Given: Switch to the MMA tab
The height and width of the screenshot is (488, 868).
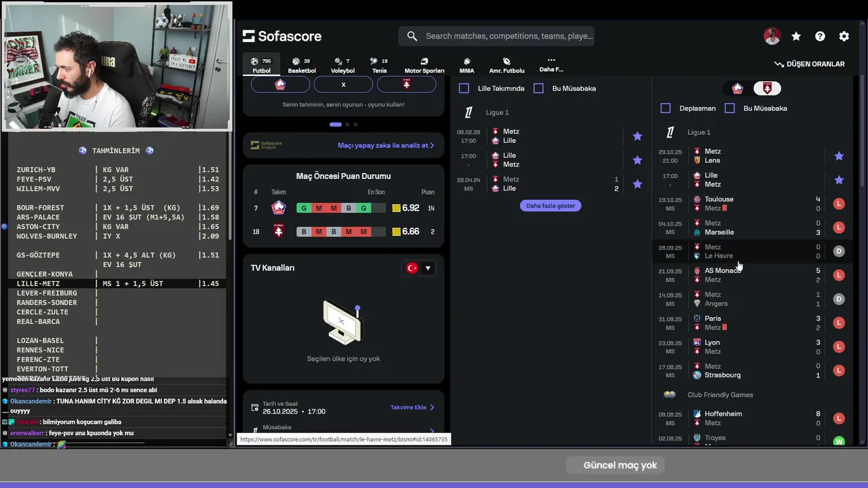Looking at the screenshot, I should click(x=467, y=65).
